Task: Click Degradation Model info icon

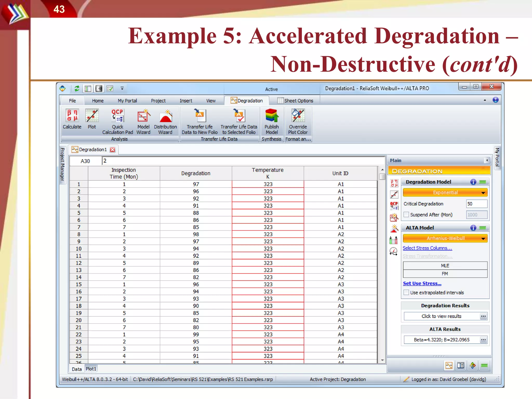Action: [473, 182]
